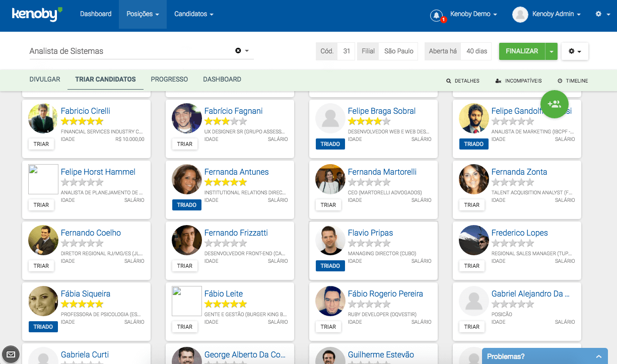This screenshot has width=617, height=364.
Task: Mark Felipe Horst Hammel as TRIAR
Action: 41,205
